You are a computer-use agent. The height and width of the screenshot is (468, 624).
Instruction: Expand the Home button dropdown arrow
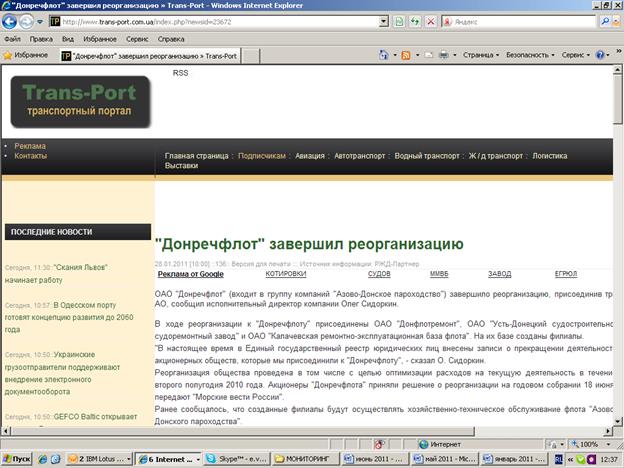(395, 55)
